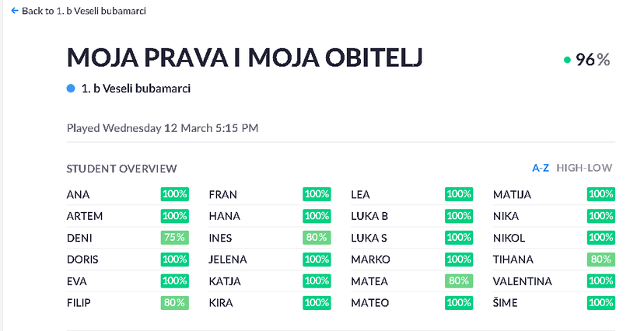Click the overall 96% accuracy score
The height and width of the screenshot is (331, 644).
point(593,60)
